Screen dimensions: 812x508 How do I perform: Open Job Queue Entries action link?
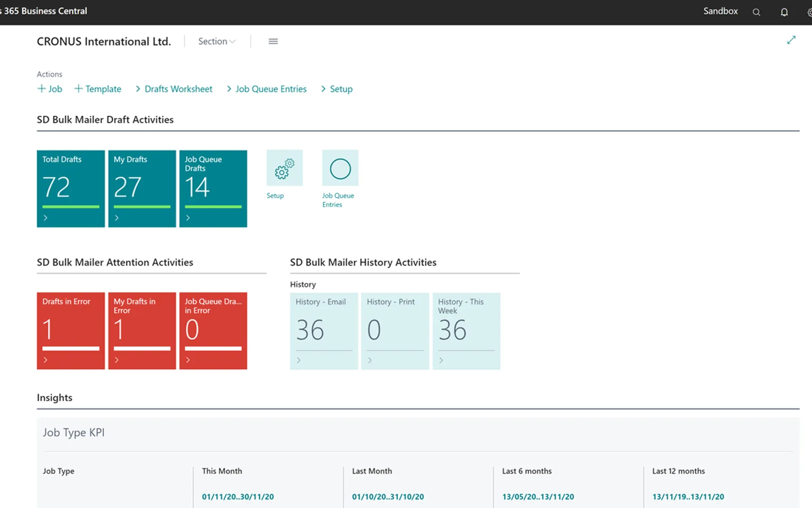coord(266,89)
